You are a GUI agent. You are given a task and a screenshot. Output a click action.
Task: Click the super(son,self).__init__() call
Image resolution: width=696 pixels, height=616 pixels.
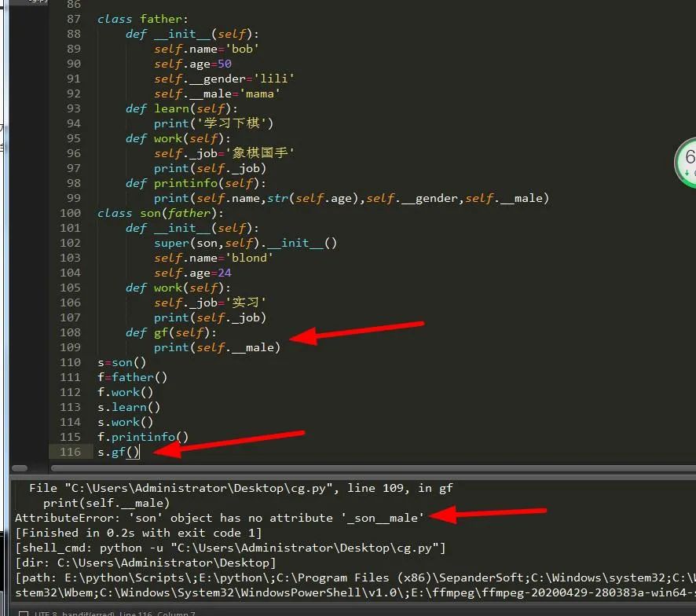(x=245, y=243)
